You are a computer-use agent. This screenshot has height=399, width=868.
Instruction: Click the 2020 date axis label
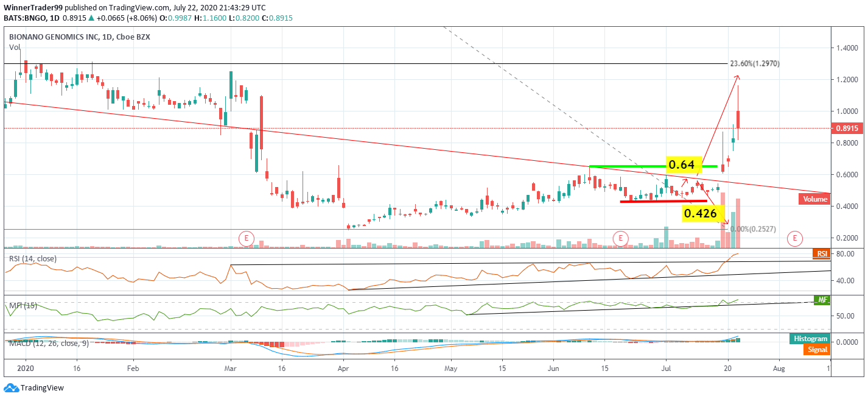pos(25,369)
